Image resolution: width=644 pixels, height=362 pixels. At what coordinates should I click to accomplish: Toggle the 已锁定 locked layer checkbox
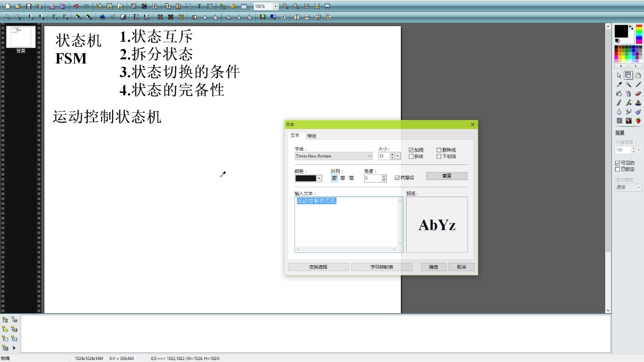(618, 169)
